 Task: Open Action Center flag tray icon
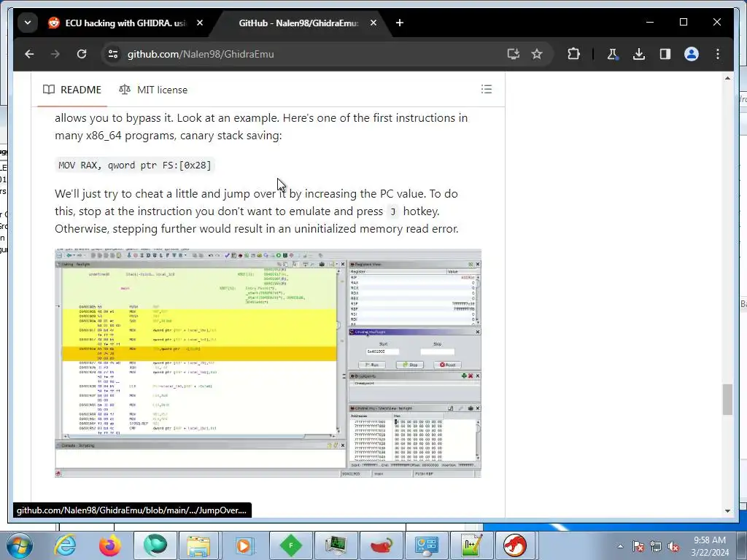pos(638,546)
